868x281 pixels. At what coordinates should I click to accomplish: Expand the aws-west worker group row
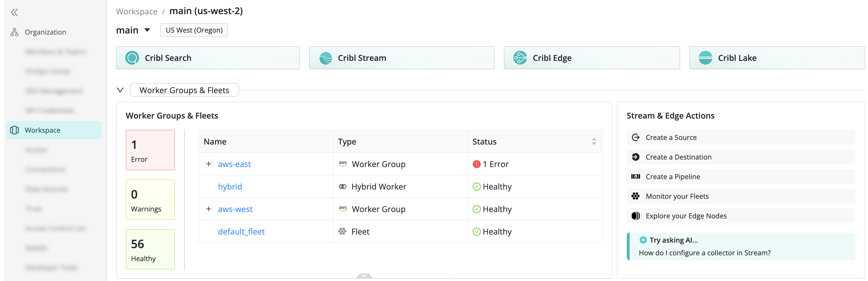(x=209, y=209)
